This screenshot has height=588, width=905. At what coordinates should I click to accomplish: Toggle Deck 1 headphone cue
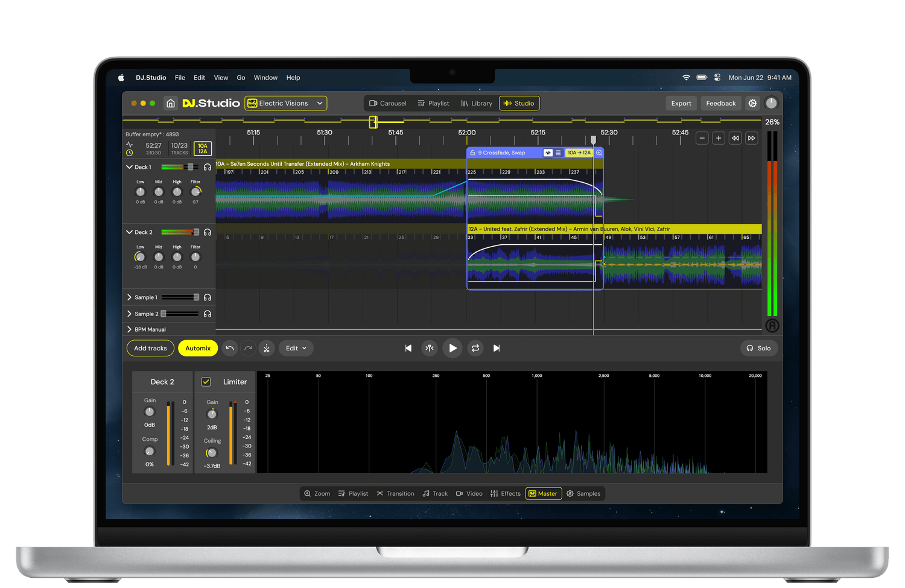[x=208, y=167]
